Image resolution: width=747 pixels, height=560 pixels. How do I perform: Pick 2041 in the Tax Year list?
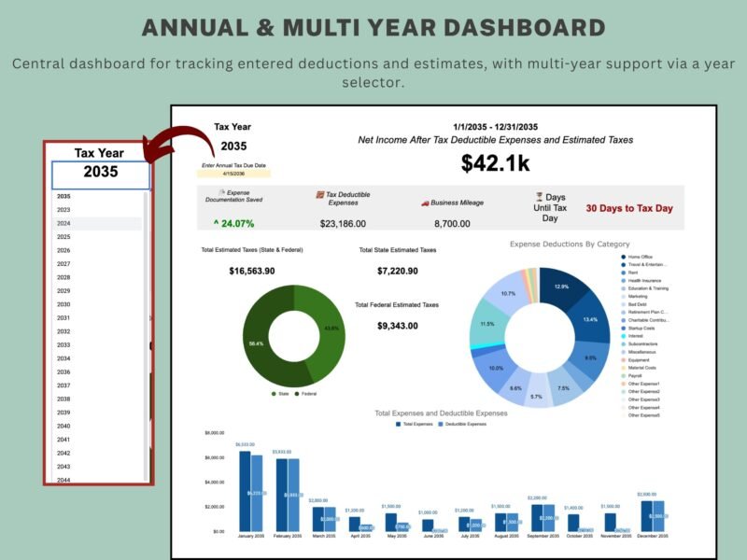[97, 440]
